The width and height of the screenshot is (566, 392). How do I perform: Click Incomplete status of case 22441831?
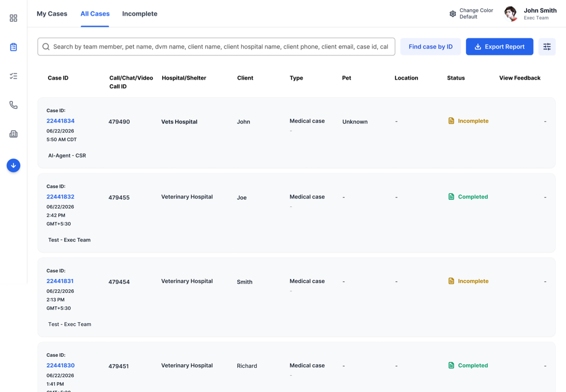coord(473,281)
